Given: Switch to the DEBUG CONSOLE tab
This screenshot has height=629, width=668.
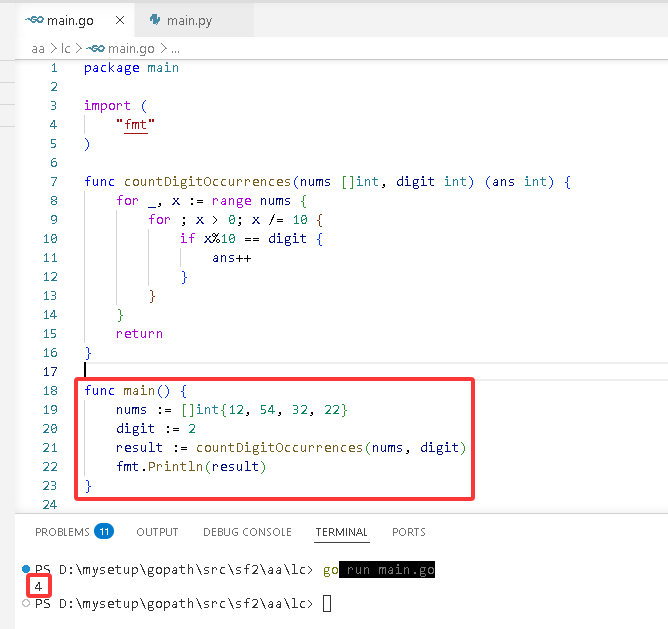Looking at the screenshot, I should pyautogui.click(x=247, y=532).
